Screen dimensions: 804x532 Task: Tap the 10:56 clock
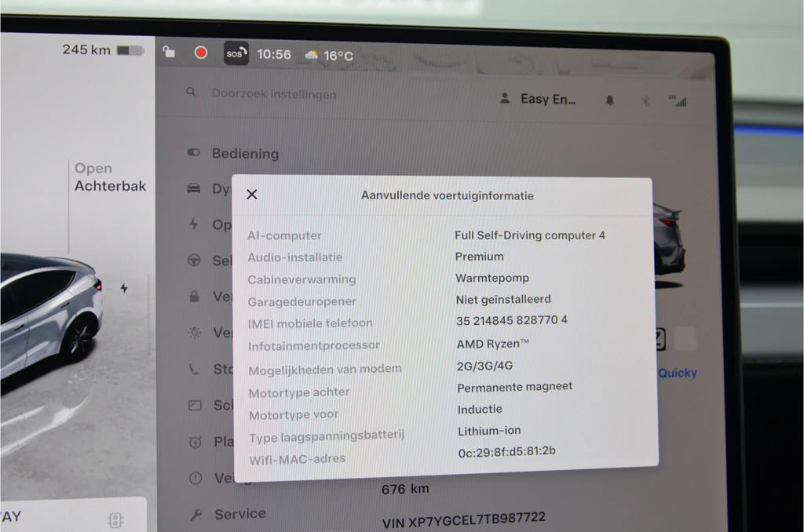click(274, 54)
